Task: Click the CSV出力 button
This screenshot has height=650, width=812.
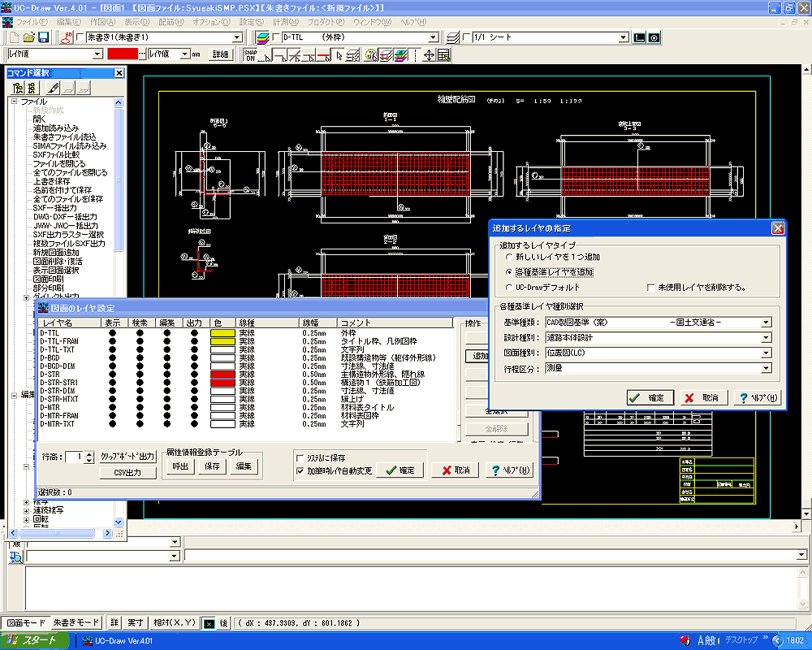Action: click(127, 473)
